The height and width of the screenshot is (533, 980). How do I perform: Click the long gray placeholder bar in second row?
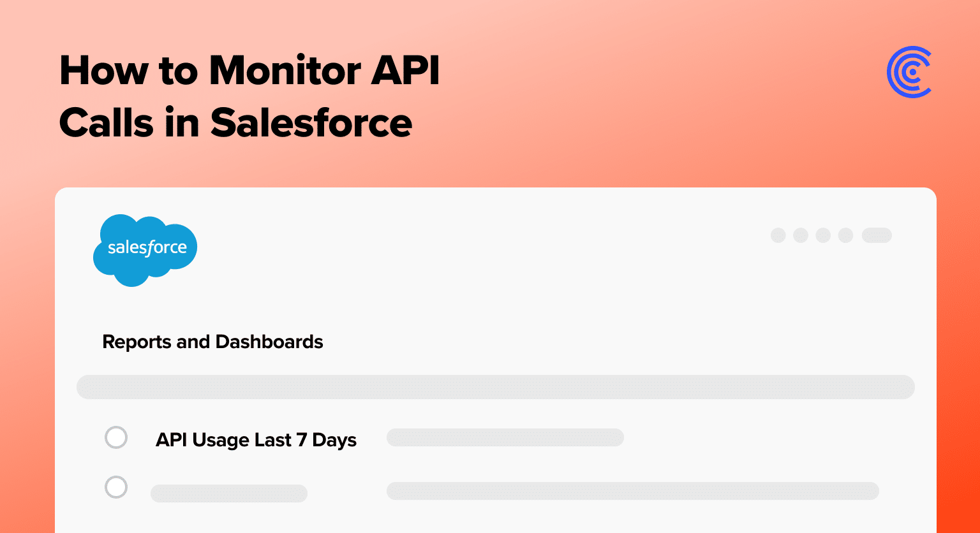633,491
